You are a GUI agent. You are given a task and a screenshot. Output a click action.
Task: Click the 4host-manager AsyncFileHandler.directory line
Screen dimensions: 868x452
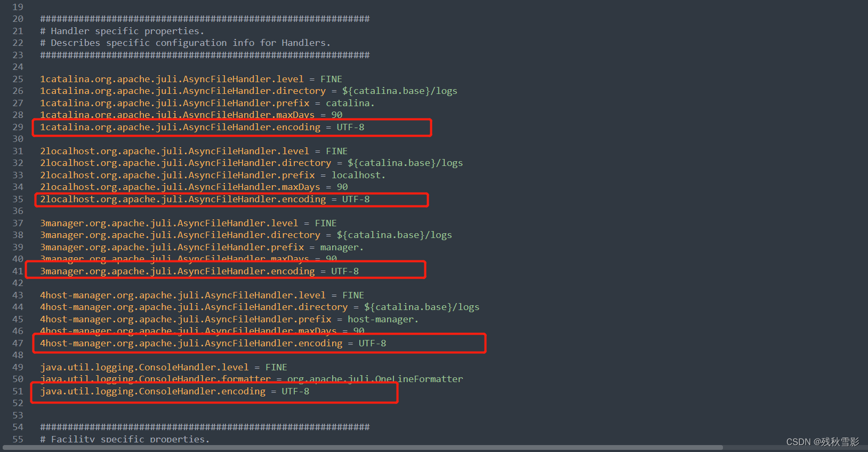(260, 307)
